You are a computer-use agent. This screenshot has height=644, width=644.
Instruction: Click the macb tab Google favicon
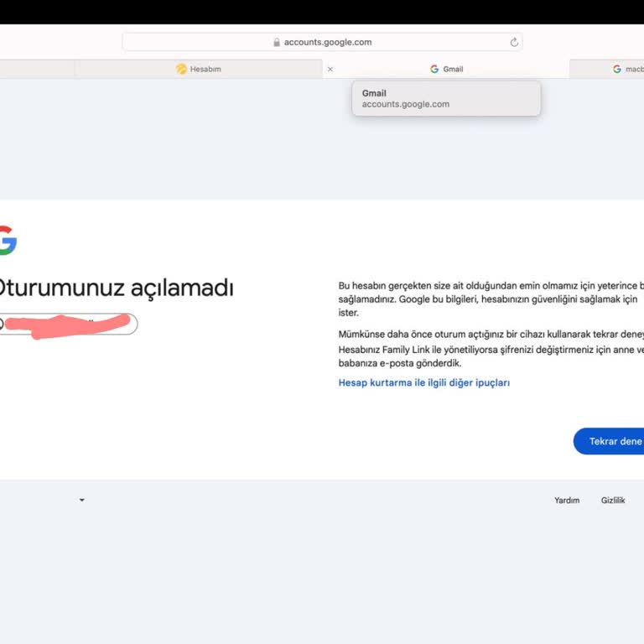coord(616,69)
